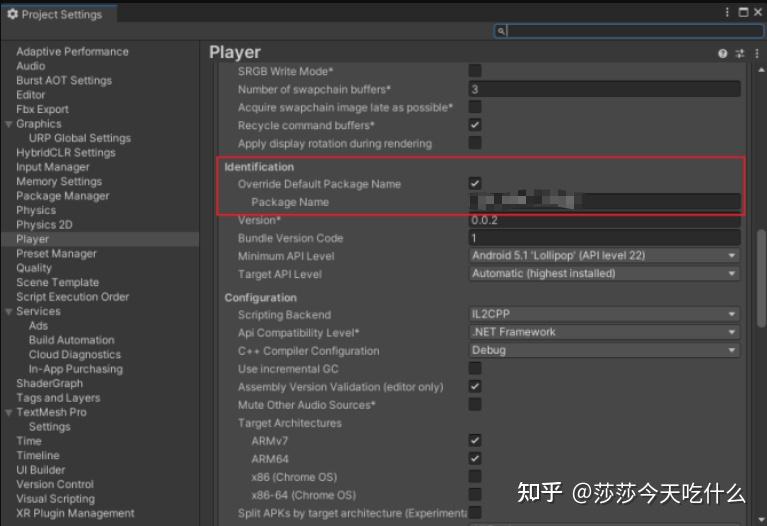Open Memory Settings
This screenshot has width=767, height=526.
(x=59, y=182)
